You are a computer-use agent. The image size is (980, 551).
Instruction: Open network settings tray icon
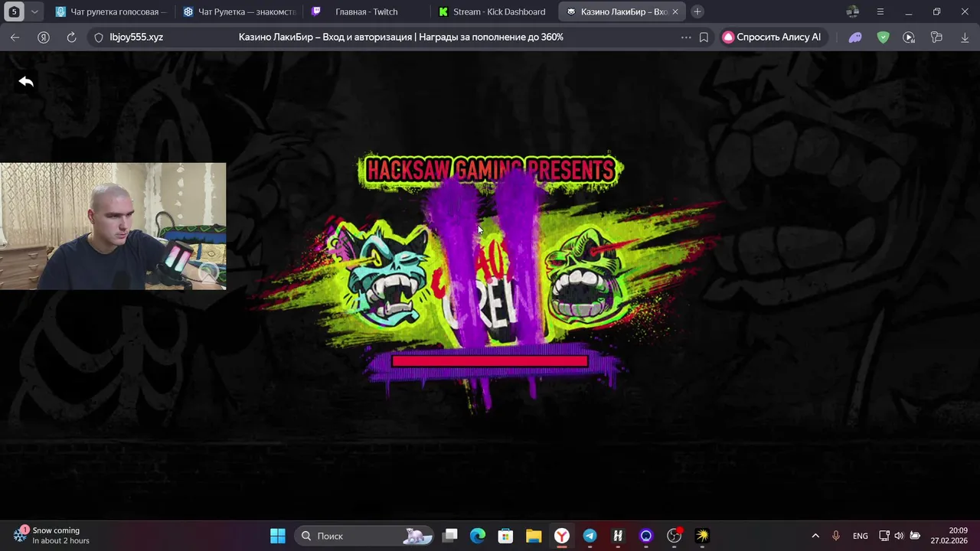(x=884, y=536)
